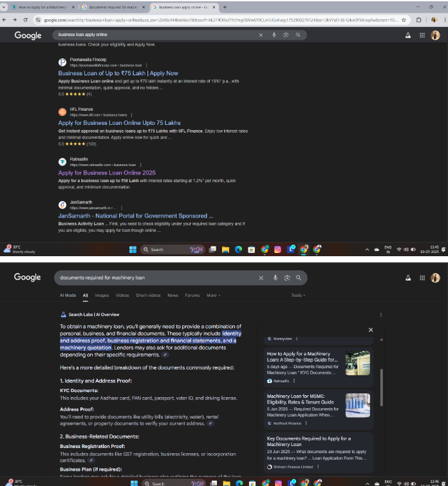448x486 pixels.
Task: Open Lens image search in 'business loan apply online' box
Action: click(286, 35)
